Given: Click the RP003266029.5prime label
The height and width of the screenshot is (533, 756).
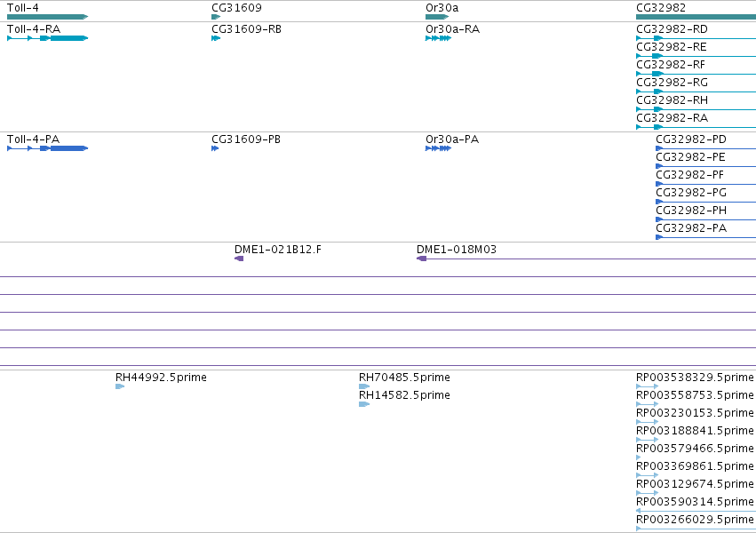Looking at the screenshot, I should pyautogui.click(x=695, y=520).
